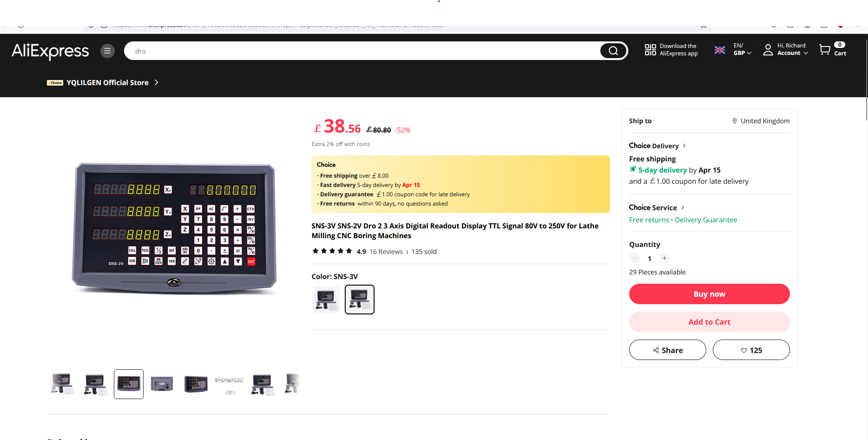Screen dimensions: 868x440
Task: Select the SNS-3V color variant swatch
Action: tap(360, 300)
